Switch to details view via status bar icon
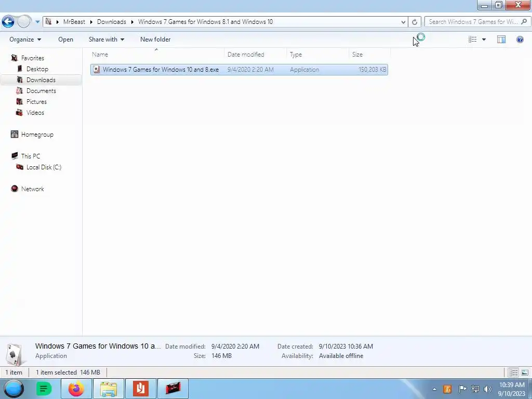The width and height of the screenshot is (532, 399). coord(513,373)
